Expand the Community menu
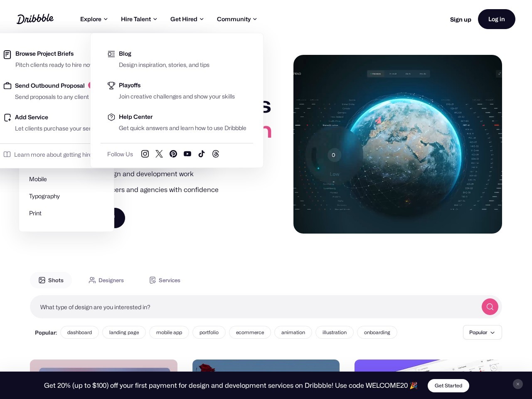This screenshot has width=532, height=399. (237, 19)
